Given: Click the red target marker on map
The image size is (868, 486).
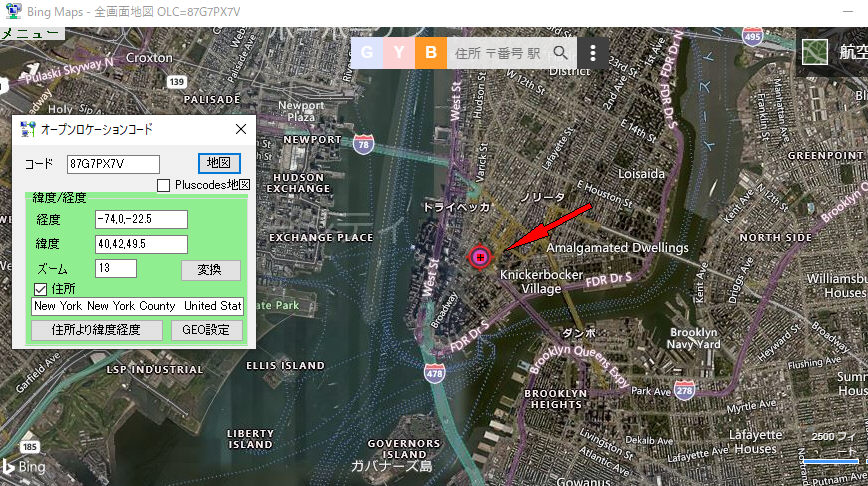Looking at the screenshot, I should pyautogui.click(x=480, y=257).
